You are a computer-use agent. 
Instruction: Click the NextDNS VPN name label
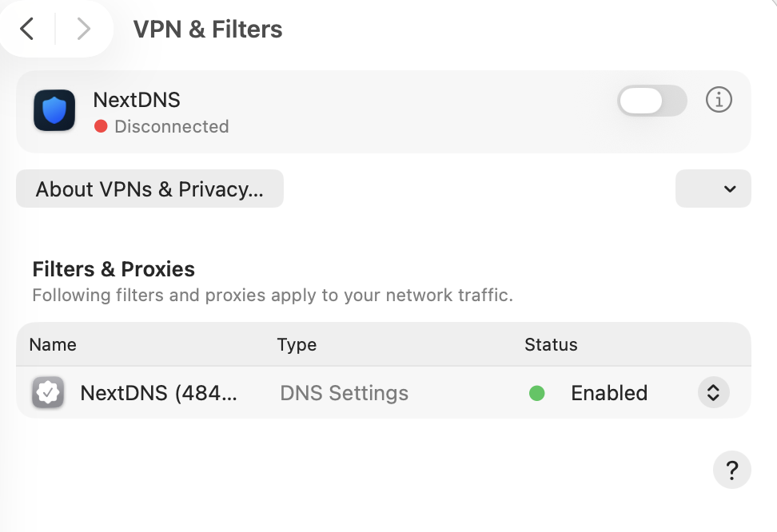point(137,100)
